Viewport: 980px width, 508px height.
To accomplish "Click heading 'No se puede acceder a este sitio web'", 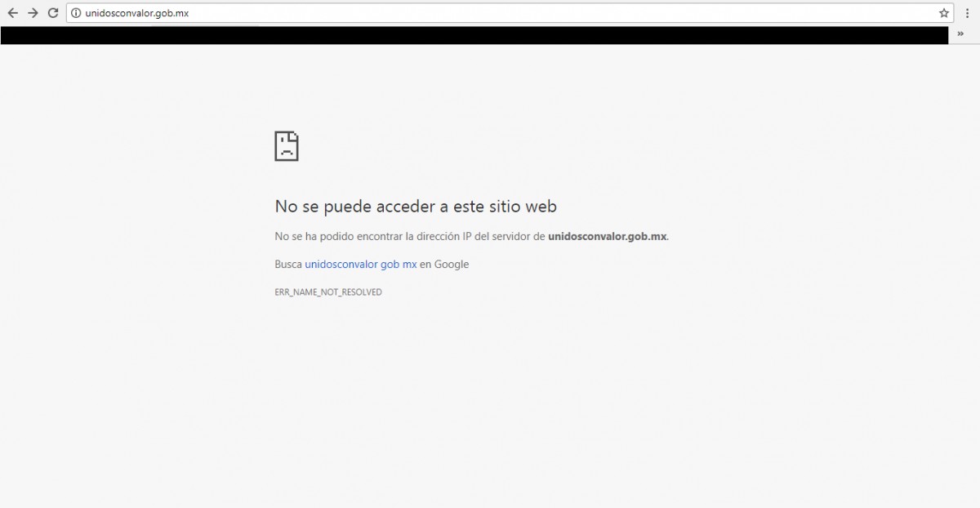I will tap(416, 207).
